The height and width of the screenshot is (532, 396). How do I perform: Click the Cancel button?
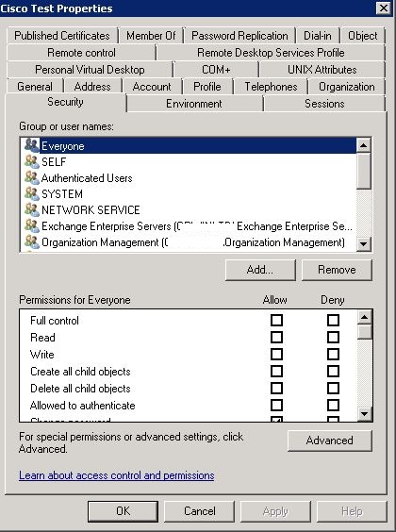(200, 511)
